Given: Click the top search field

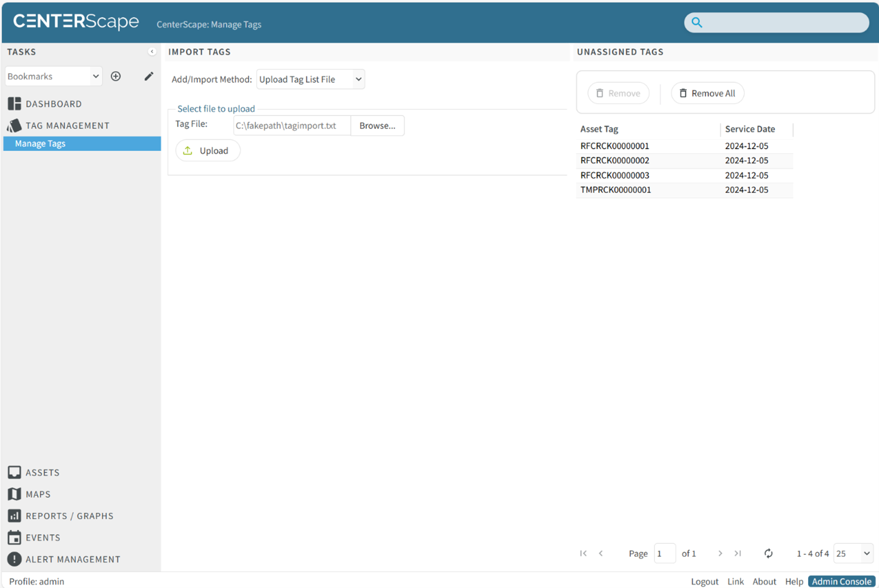Looking at the screenshot, I should click(784, 23).
